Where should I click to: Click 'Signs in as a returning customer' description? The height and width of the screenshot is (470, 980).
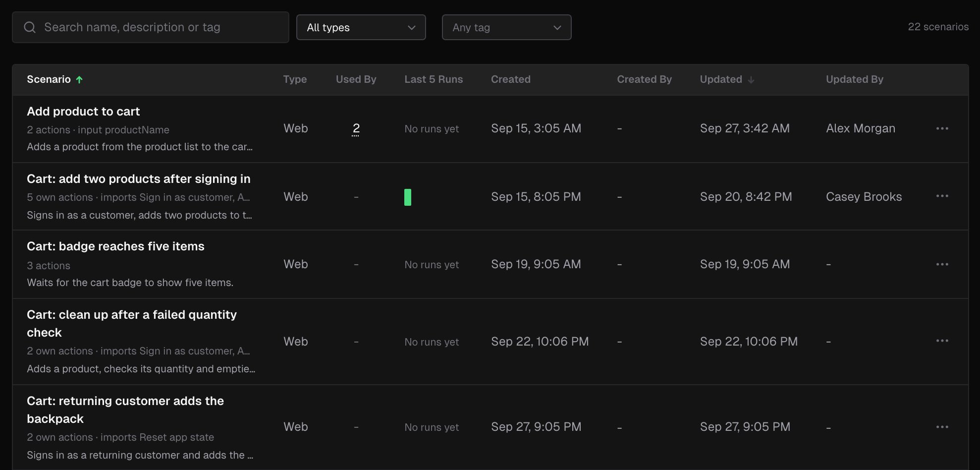click(140, 455)
